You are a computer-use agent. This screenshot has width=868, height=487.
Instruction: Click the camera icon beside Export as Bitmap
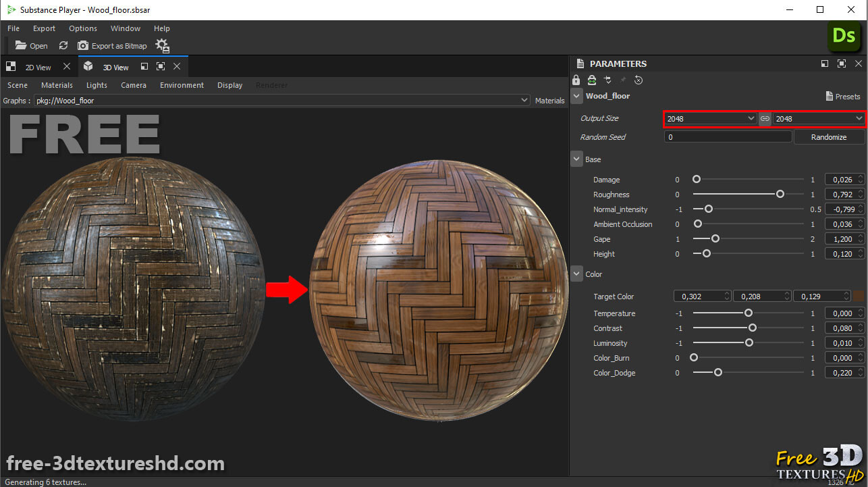(x=82, y=45)
